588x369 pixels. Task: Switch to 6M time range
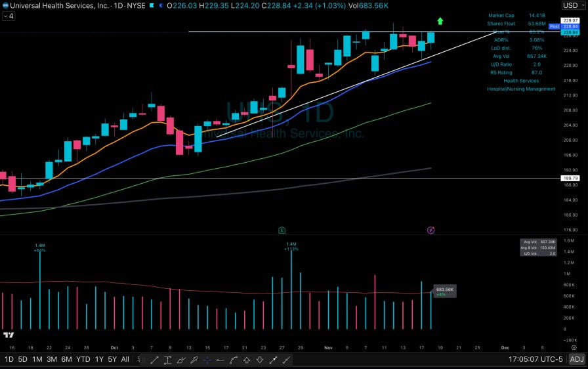click(x=66, y=359)
